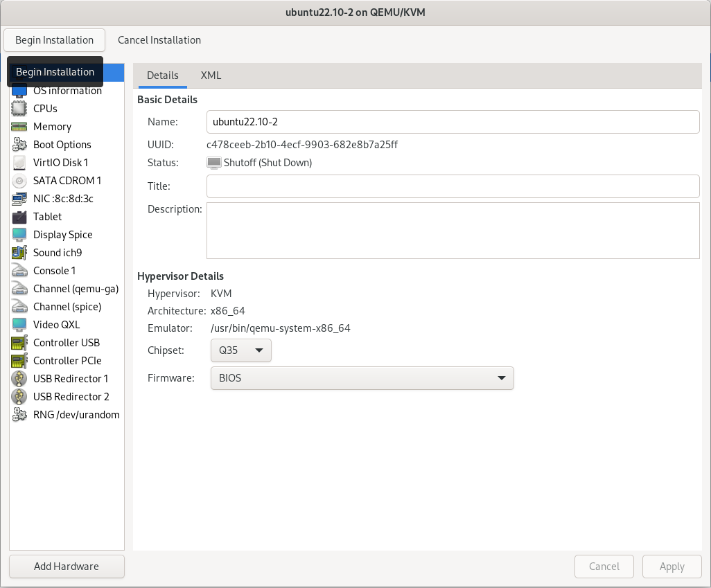Click the Tablet device icon

pyautogui.click(x=19, y=217)
